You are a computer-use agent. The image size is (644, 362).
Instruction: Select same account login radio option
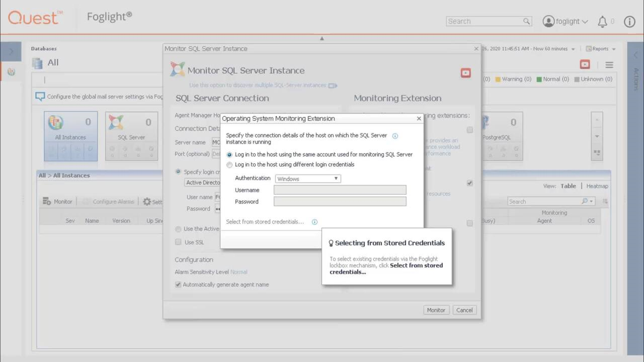[x=229, y=155]
